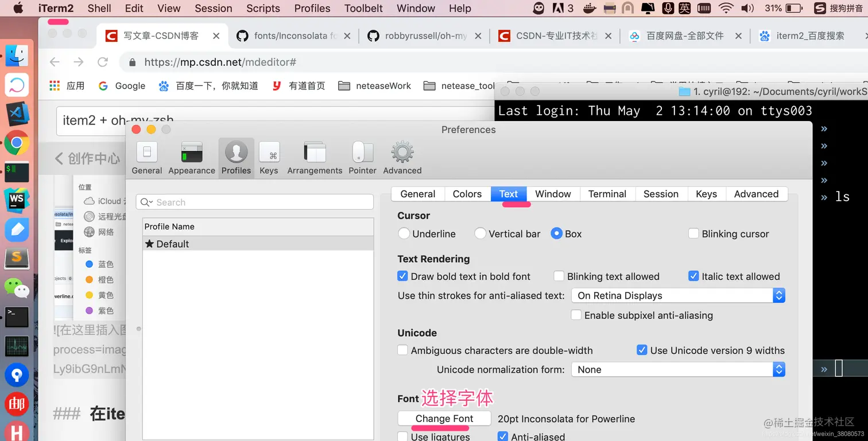Click the Chrome forward arrow
The image size is (868, 441).
[79, 62]
